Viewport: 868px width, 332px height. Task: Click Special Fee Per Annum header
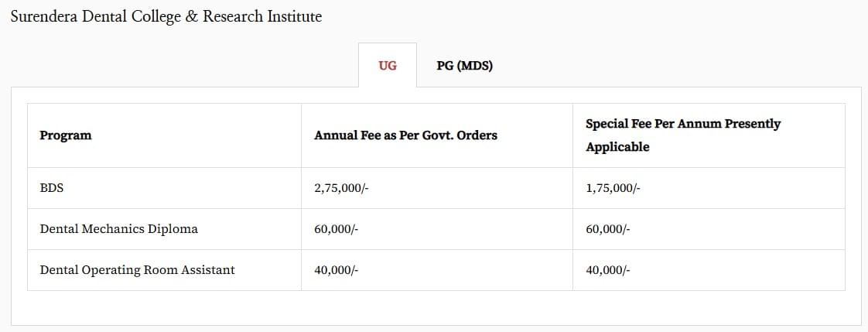coord(682,124)
